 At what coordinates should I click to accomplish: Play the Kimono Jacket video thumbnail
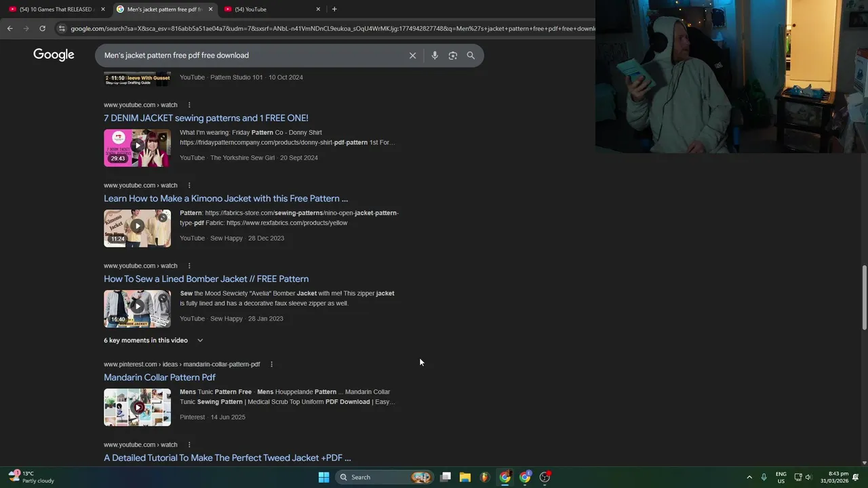[137, 228]
